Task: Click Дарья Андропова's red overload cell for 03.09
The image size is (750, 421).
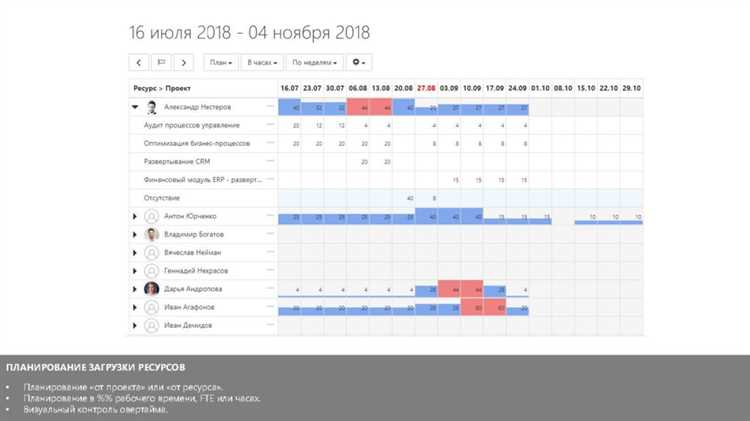Action: 449,289
